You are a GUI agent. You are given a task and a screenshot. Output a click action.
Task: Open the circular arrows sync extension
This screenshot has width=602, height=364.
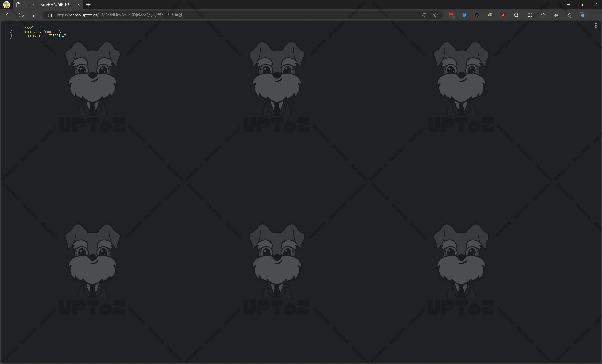coord(477,15)
